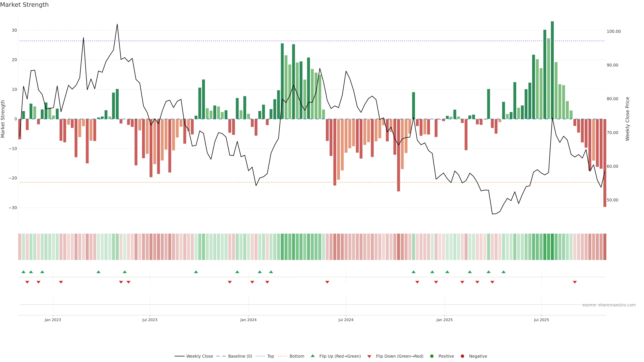Click the Market Strength chart title
This screenshot has width=644, height=362.
(x=24, y=5)
